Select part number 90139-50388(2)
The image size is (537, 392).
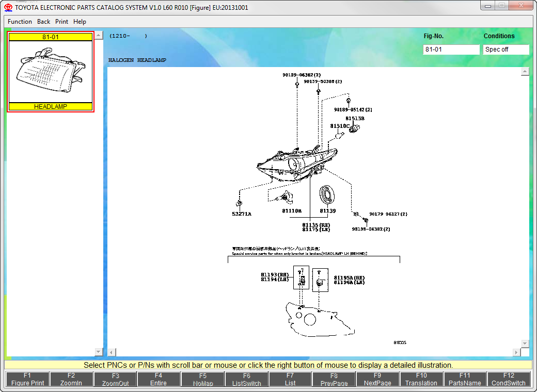pos(323,81)
